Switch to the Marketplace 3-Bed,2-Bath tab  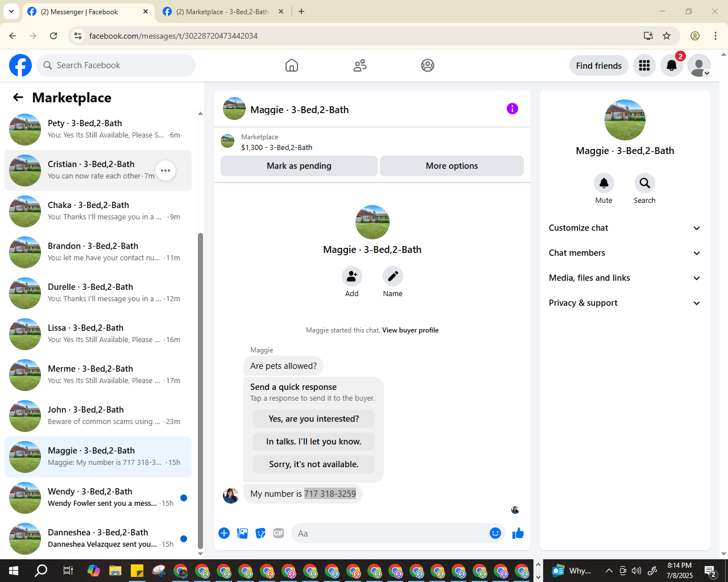tap(223, 12)
